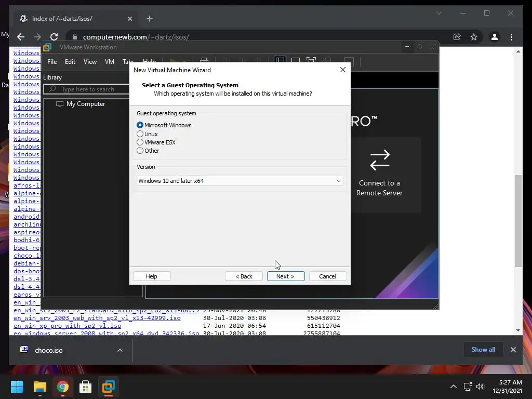
Task: Open a new Chrome tab
Action: (x=150, y=19)
